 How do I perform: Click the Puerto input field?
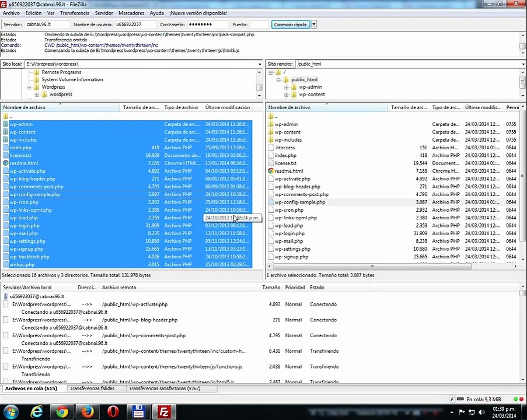tap(260, 24)
